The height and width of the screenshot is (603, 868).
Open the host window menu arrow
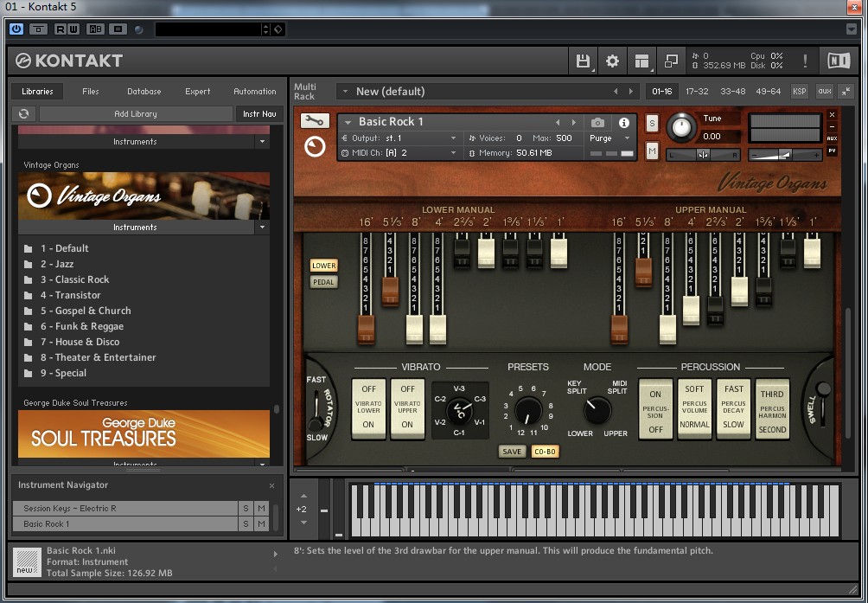(x=852, y=29)
